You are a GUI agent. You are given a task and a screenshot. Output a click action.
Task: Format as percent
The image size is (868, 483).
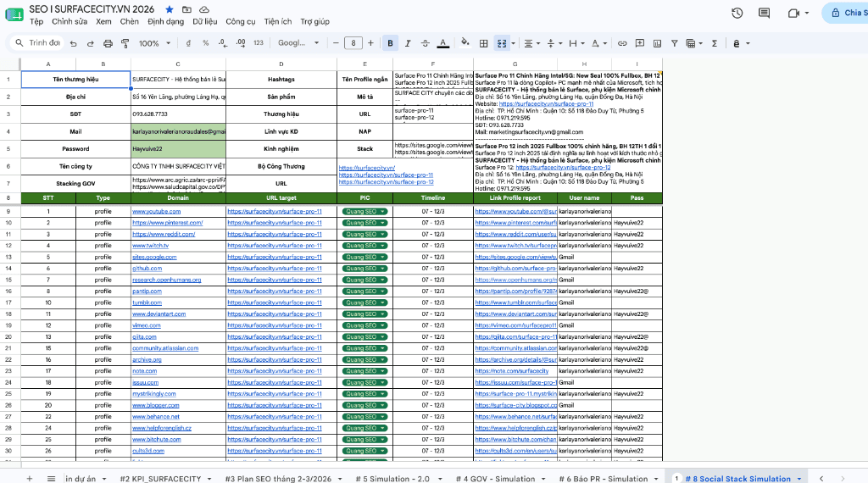point(205,43)
